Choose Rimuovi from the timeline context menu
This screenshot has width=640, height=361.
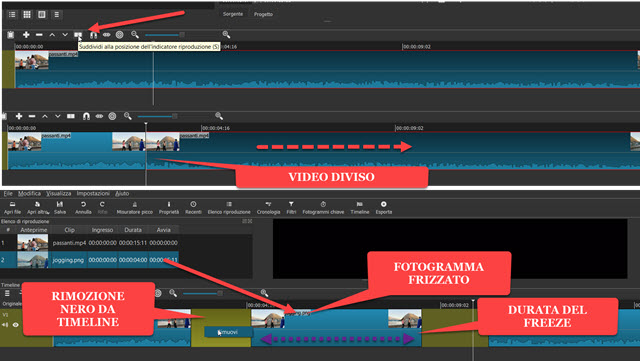point(228,332)
